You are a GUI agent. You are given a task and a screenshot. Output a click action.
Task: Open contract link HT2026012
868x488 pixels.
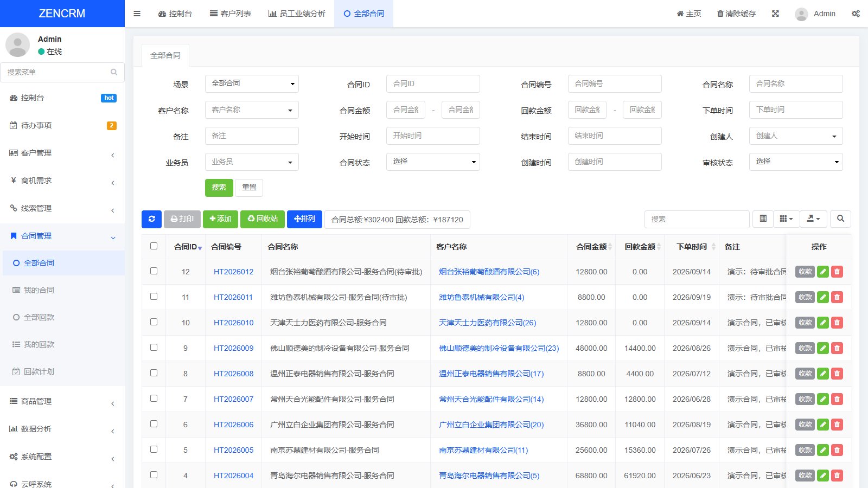[x=233, y=272]
